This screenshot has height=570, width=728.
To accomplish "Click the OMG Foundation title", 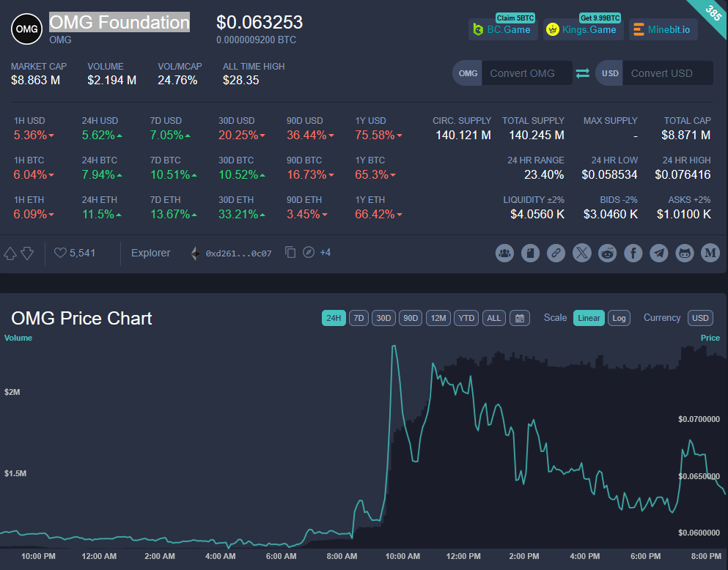I will 120,22.
